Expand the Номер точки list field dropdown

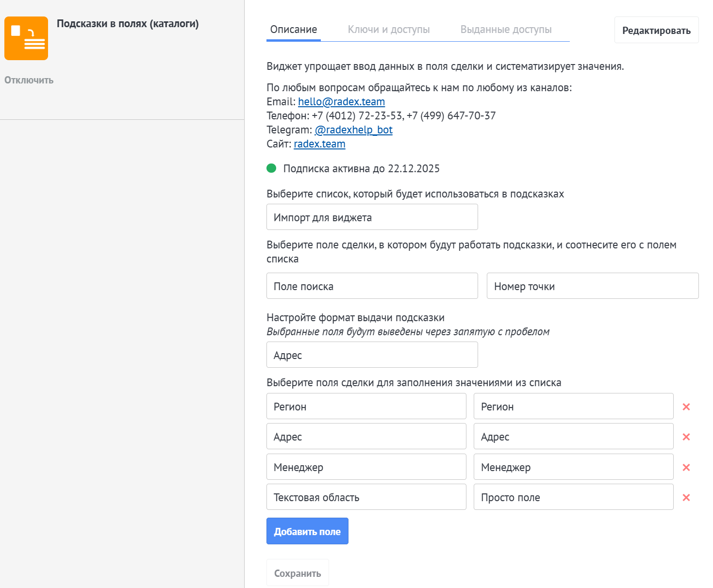click(592, 286)
